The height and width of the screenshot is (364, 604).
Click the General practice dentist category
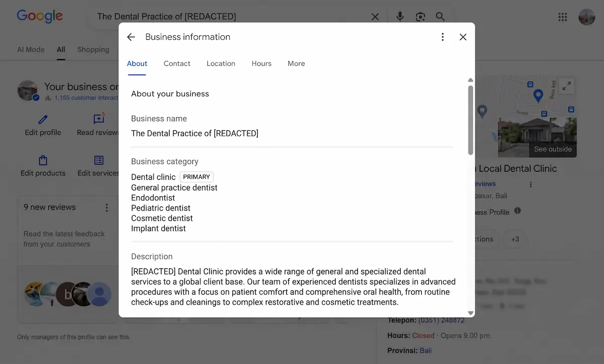coord(174,187)
